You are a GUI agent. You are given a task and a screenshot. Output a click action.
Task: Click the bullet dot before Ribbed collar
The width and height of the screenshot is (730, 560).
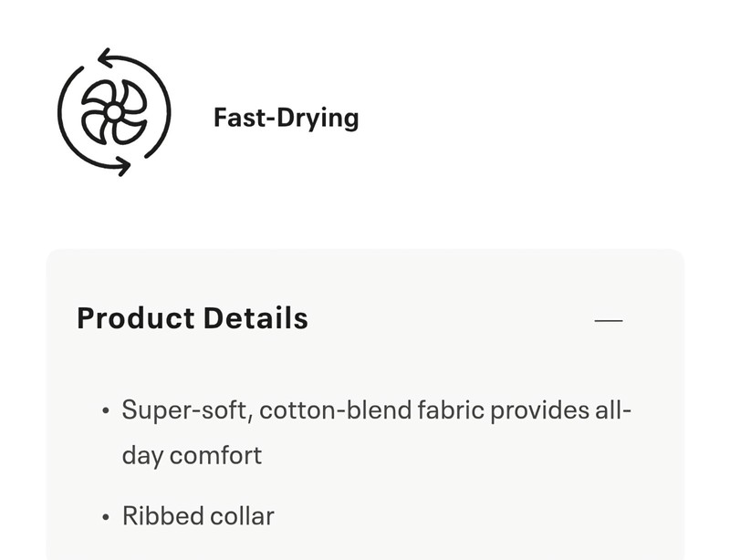106,517
